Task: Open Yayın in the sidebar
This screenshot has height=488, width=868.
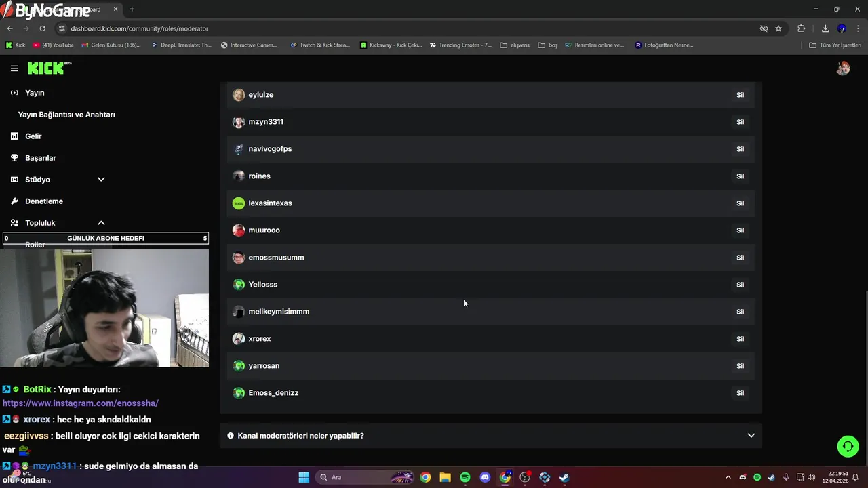Action: click(x=35, y=93)
